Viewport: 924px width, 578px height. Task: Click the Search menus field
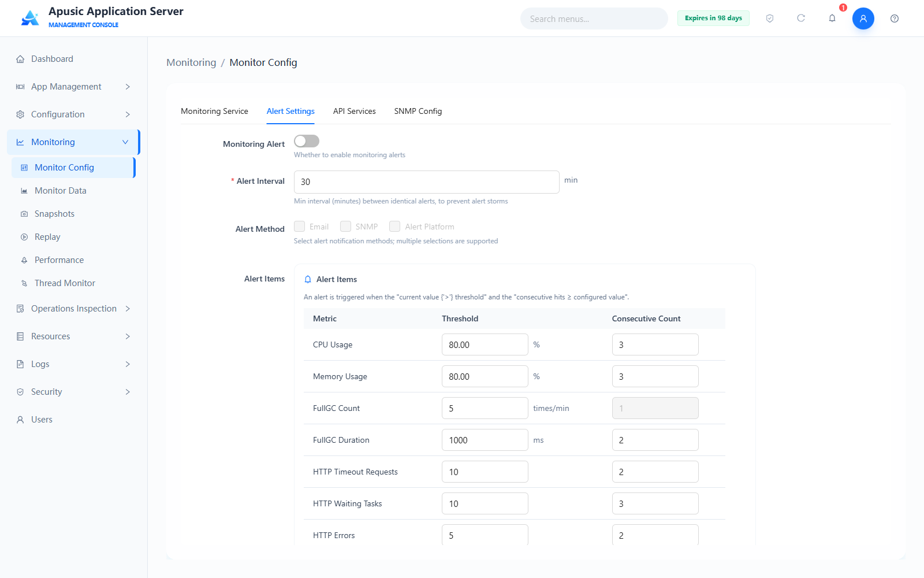pyautogui.click(x=594, y=18)
